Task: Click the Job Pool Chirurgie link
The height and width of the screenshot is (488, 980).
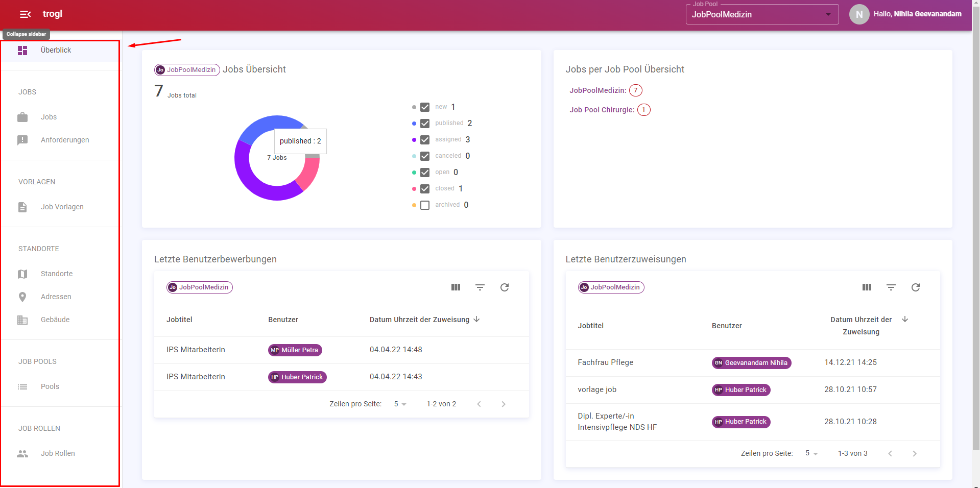Action: 602,110
